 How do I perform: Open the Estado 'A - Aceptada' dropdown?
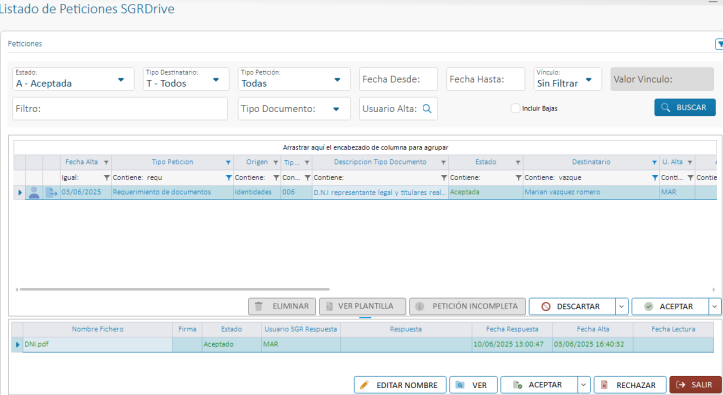click(x=121, y=80)
